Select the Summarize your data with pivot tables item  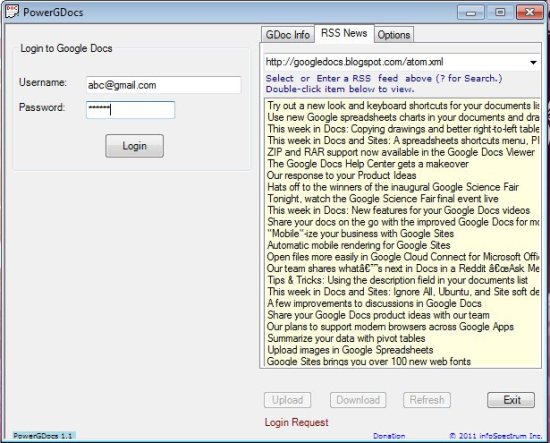click(346, 338)
